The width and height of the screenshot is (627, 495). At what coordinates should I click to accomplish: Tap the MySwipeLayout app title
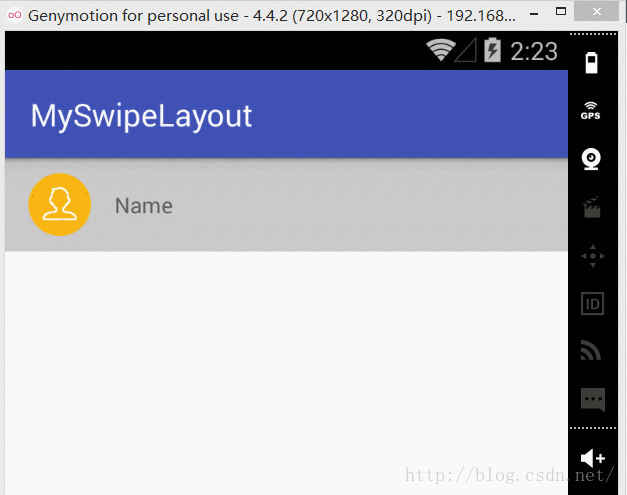point(141,116)
